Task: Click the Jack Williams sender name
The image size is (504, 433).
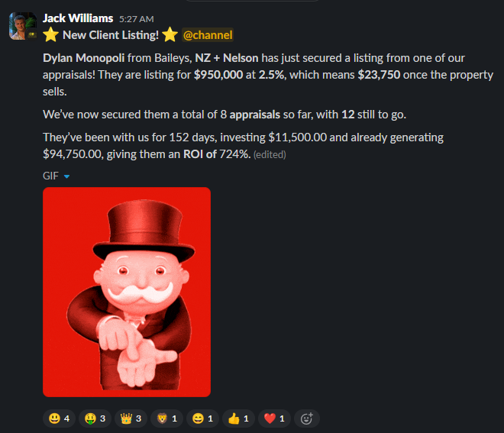Action: coord(78,18)
